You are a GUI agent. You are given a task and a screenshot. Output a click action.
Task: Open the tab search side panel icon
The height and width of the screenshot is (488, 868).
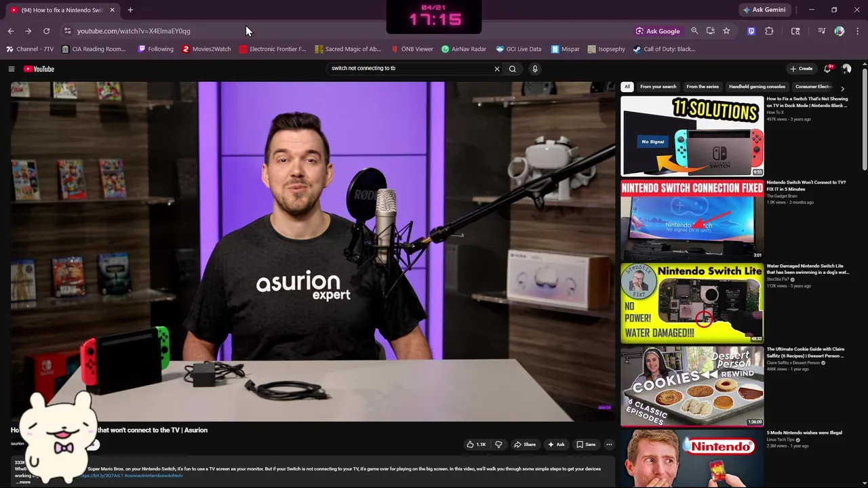pos(795,31)
